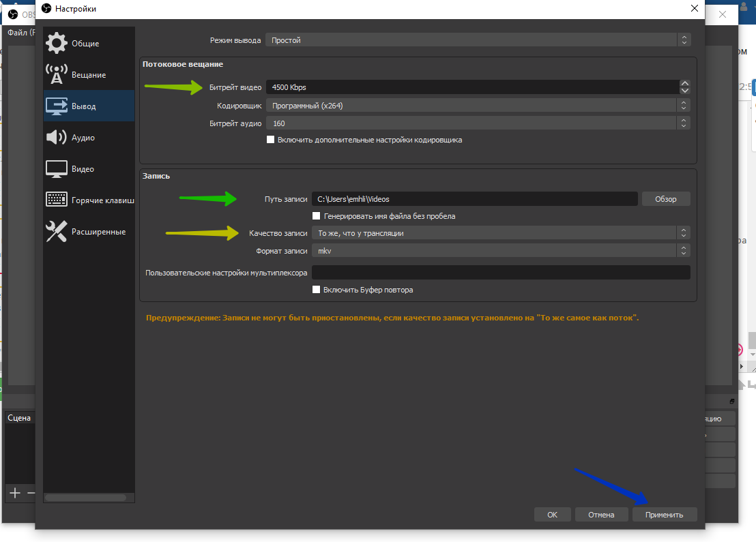
Task: Click the Видео monitor icon
Action: tap(57, 169)
